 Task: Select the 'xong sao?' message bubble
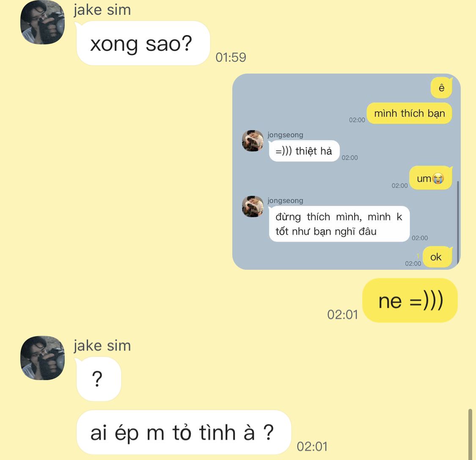click(143, 43)
